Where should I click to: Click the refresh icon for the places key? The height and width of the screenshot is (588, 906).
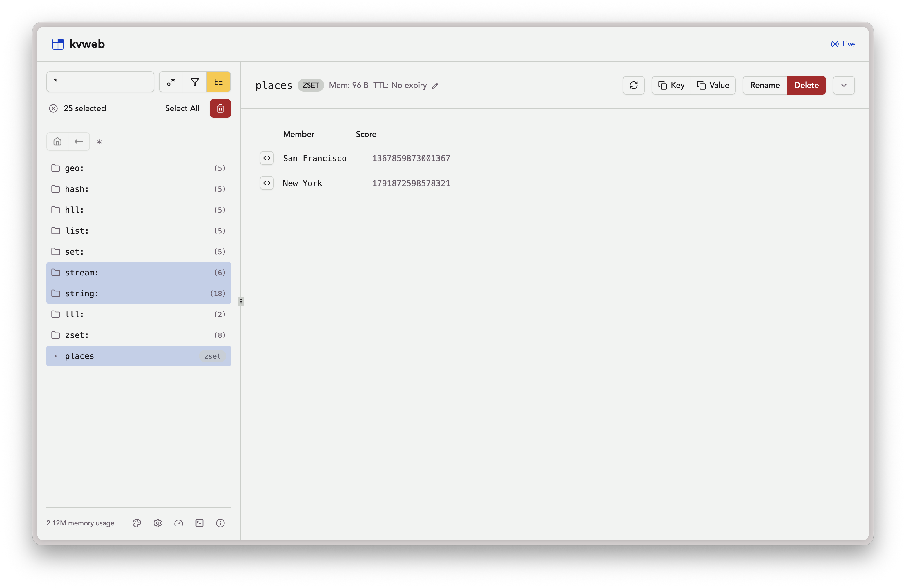[x=633, y=85]
